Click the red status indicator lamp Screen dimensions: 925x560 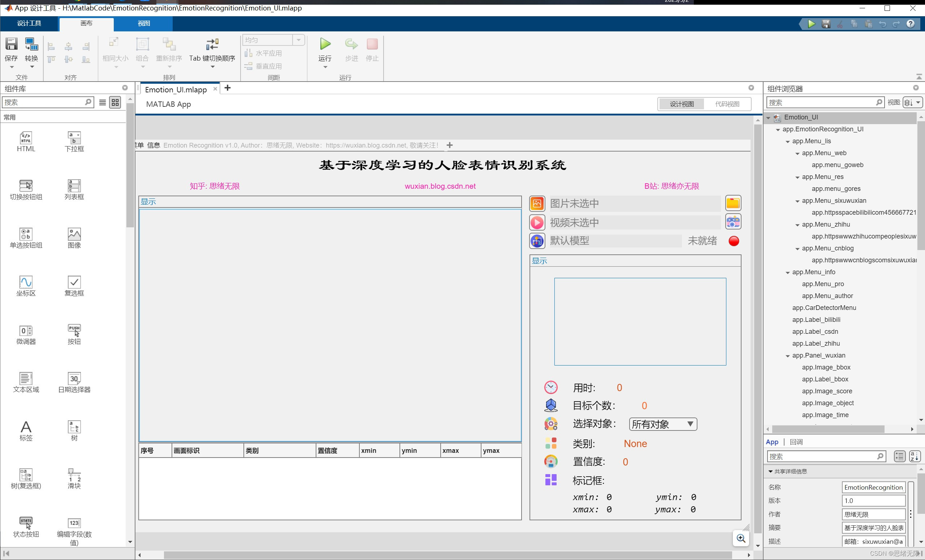pos(734,241)
